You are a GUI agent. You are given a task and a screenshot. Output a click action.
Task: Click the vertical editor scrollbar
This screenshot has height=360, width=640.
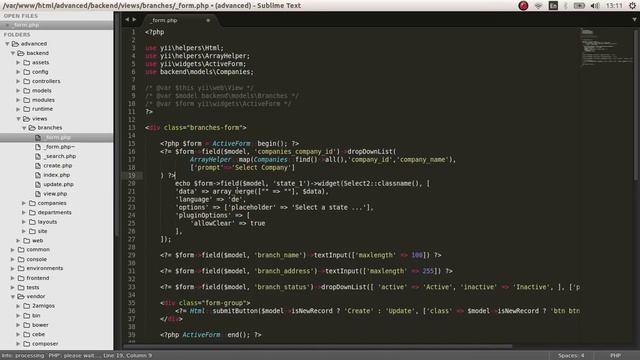[636, 106]
